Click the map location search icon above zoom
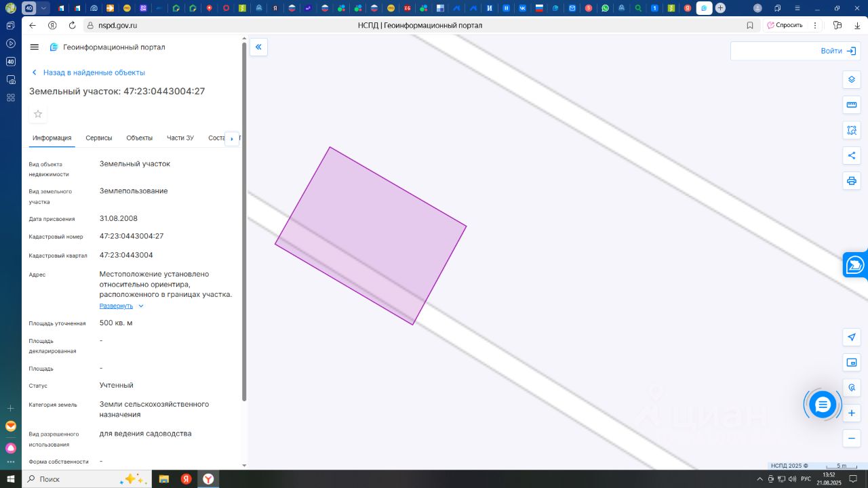 [852, 388]
